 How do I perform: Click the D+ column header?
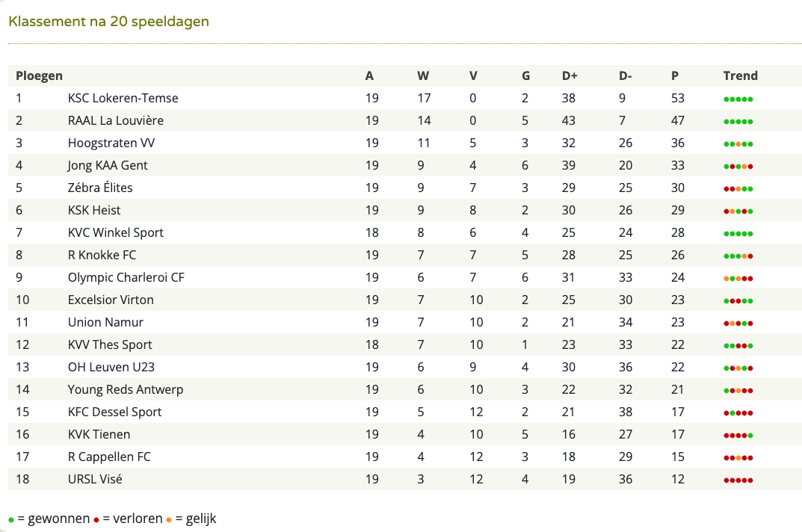point(570,75)
